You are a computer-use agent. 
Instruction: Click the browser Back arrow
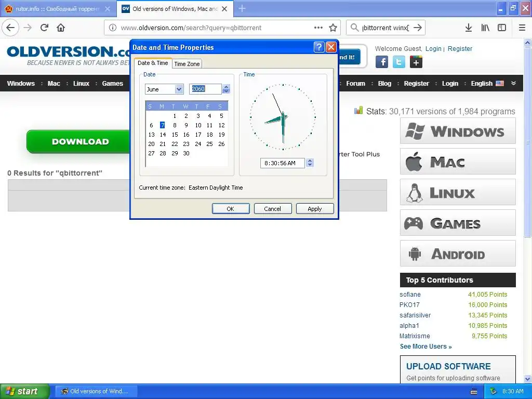point(10,28)
